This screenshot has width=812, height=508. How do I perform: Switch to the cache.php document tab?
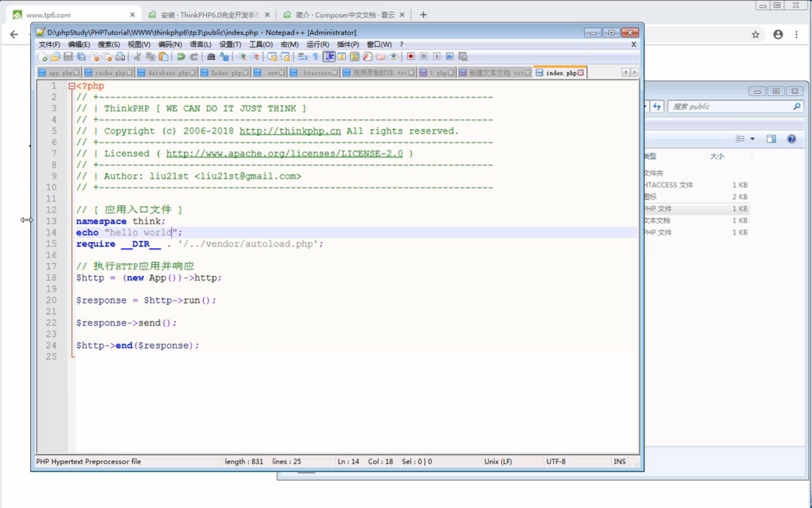pos(108,73)
